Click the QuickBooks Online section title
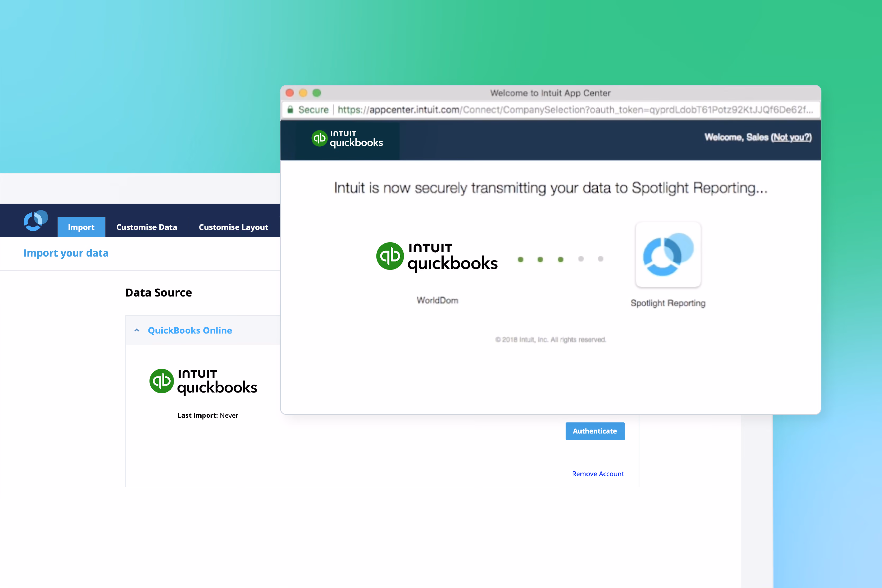The width and height of the screenshot is (882, 588). 190,330
